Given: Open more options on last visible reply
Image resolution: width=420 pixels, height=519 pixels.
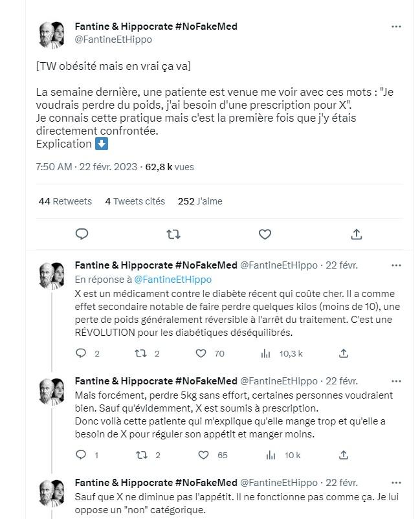Looking at the screenshot, I should [x=396, y=483].
